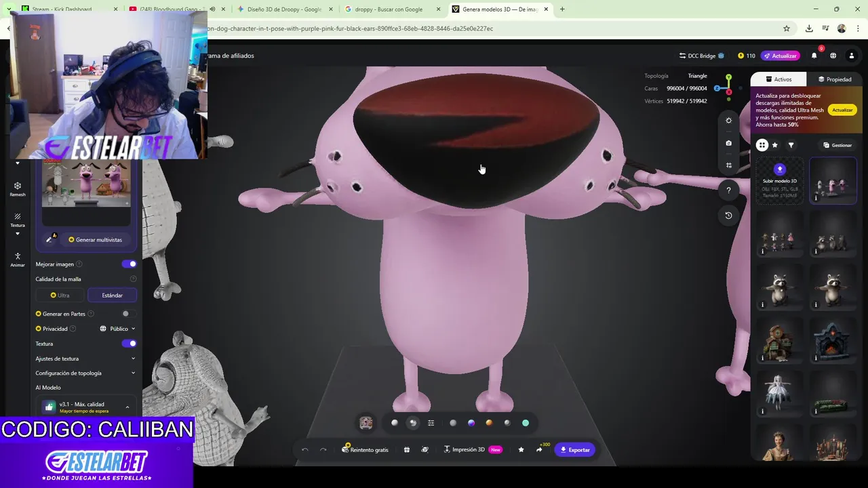Click the info icon beside Generar en Partes
Viewport: 868px width, 488px height.
(x=91, y=314)
